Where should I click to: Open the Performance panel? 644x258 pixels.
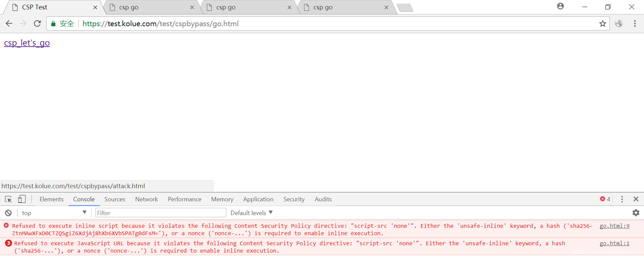click(184, 199)
